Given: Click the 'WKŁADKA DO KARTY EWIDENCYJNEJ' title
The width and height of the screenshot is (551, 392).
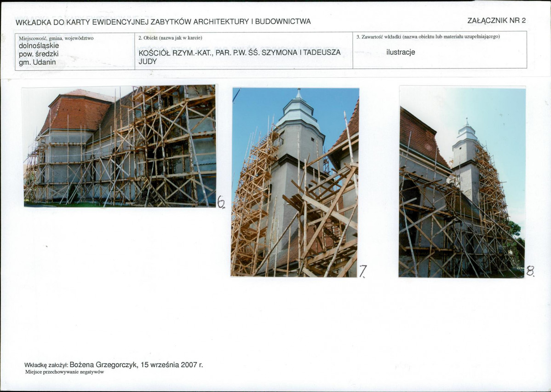Looking at the screenshot, I should (163, 22).
